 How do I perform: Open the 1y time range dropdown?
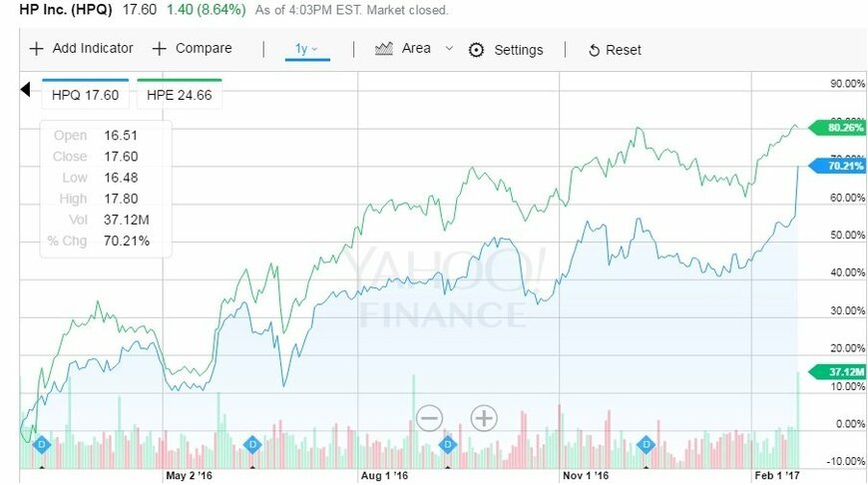306,49
